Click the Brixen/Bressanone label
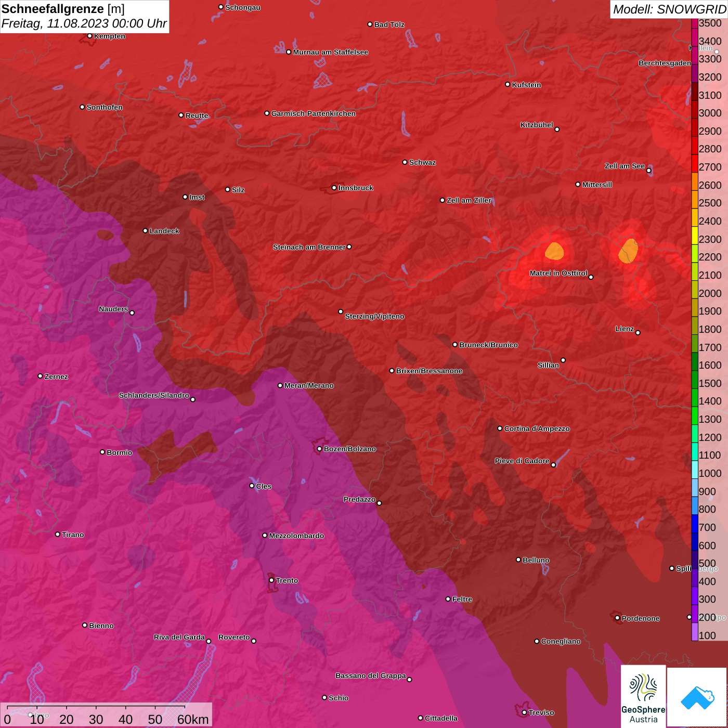The image size is (728, 728). click(x=429, y=371)
